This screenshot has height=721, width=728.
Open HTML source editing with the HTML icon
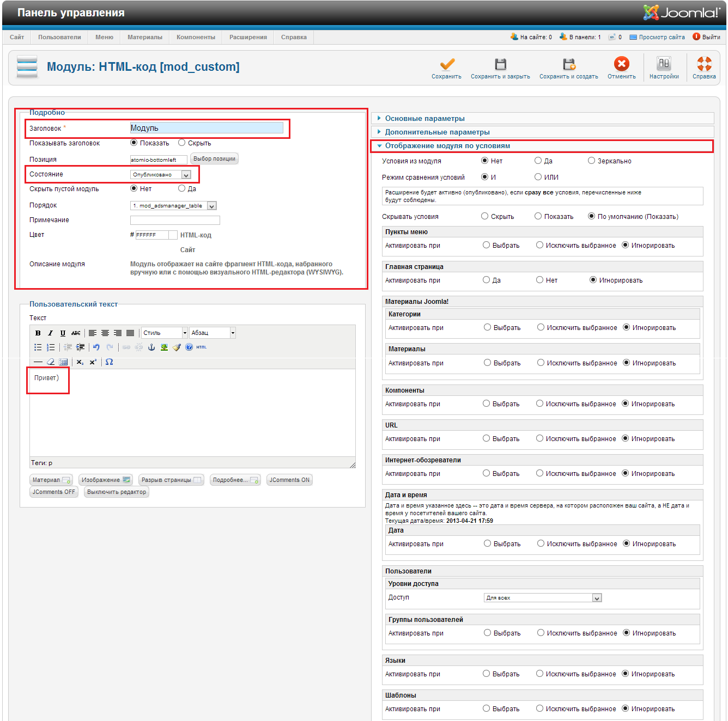point(202,347)
